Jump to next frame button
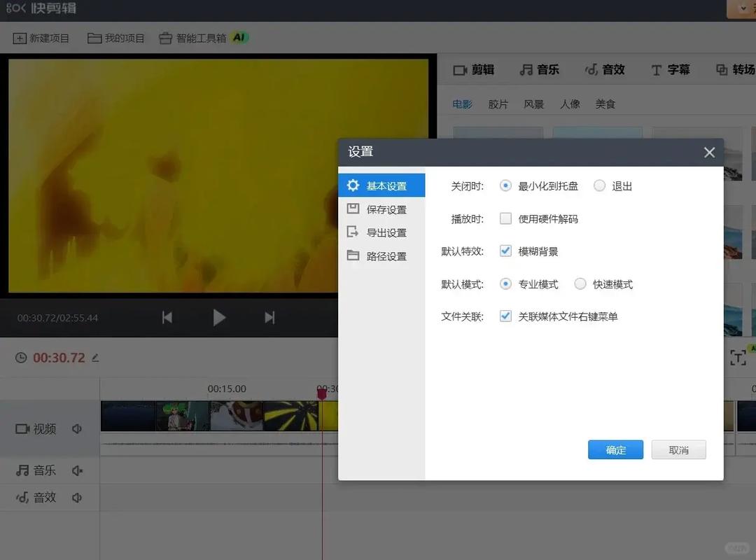756x560 pixels. click(x=269, y=317)
